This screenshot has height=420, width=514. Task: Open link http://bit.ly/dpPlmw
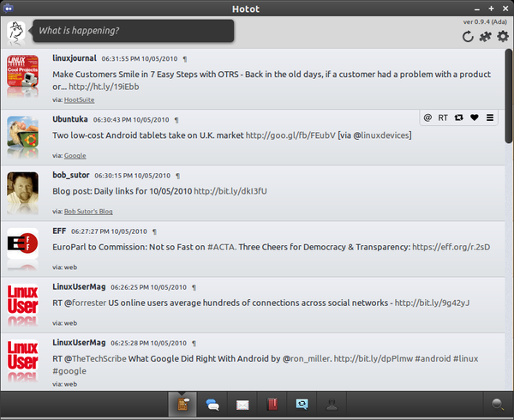coord(374,358)
